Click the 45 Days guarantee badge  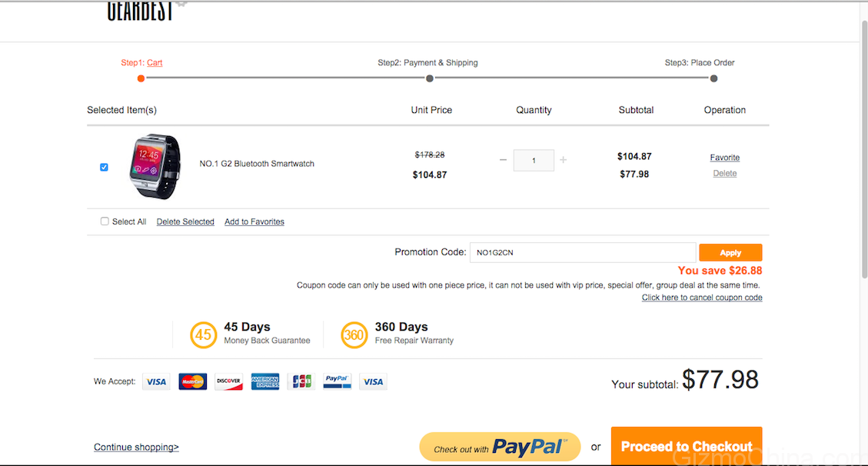[x=203, y=335]
